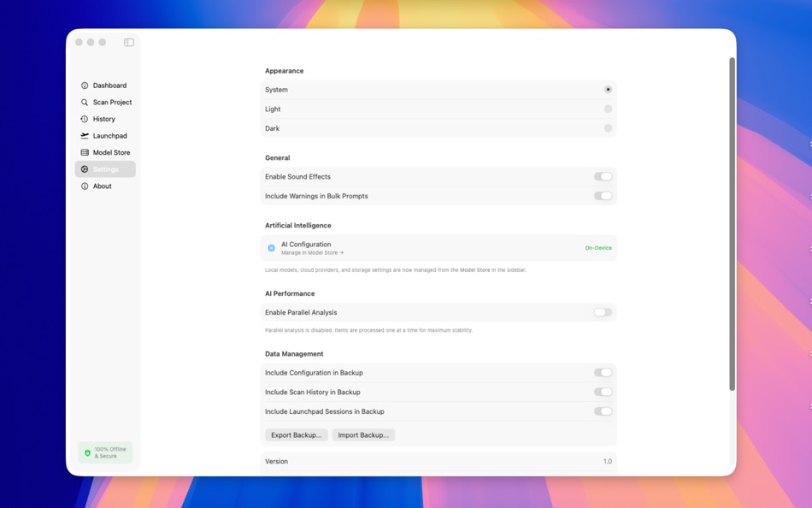Follow the Manage in Model Store link
This screenshot has height=508, width=812.
[312, 253]
